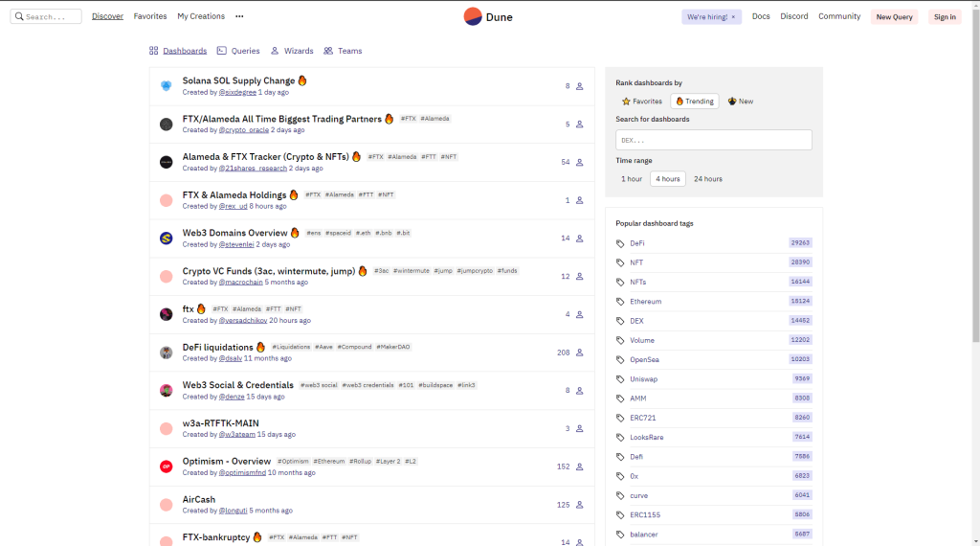Click the Sign in button
Viewport: 980px width, 546px height.
click(945, 17)
